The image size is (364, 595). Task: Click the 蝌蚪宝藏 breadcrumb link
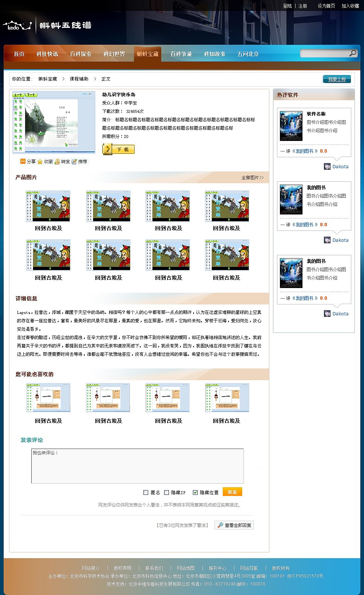(x=48, y=79)
